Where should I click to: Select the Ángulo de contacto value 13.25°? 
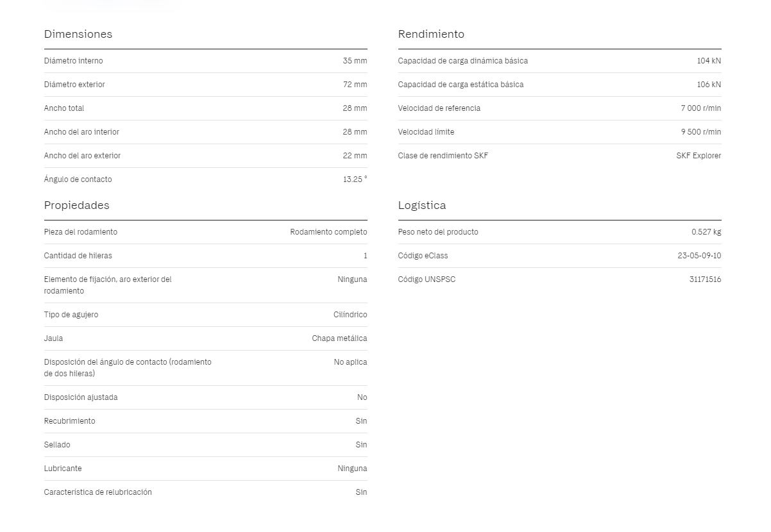tap(355, 179)
